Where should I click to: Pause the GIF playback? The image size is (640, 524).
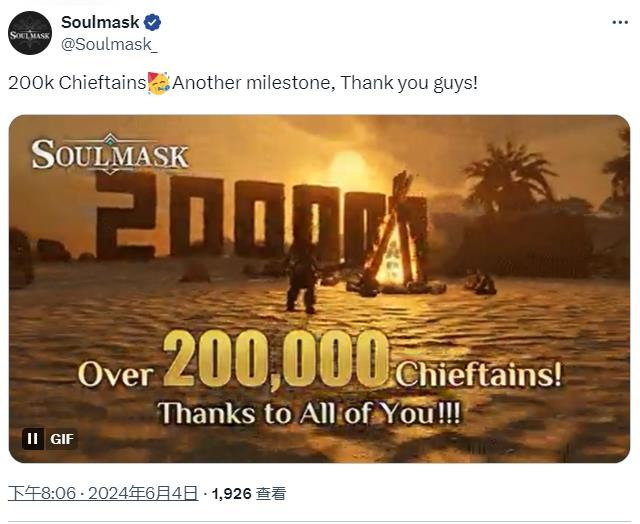pos(33,438)
